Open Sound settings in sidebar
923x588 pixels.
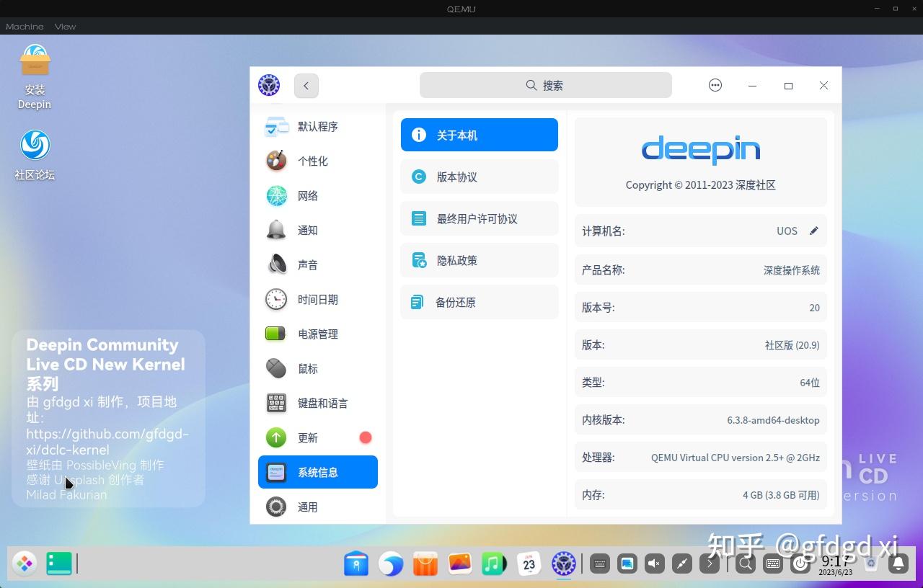pyautogui.click(x=308, y=264)
